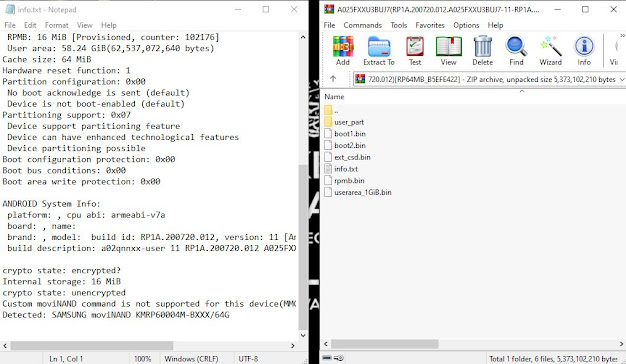The image size is (626, 364).
Task: Maximize the Notepad window
Action: [x=266, y=9]
